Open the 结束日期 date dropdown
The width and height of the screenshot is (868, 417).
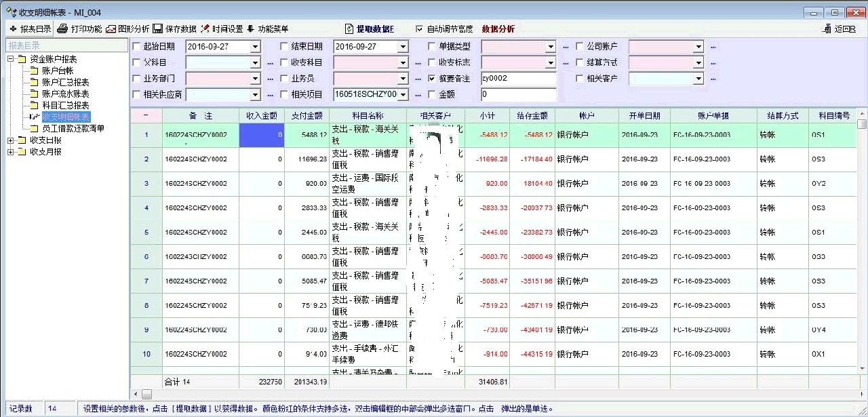[x=403, y=47]
